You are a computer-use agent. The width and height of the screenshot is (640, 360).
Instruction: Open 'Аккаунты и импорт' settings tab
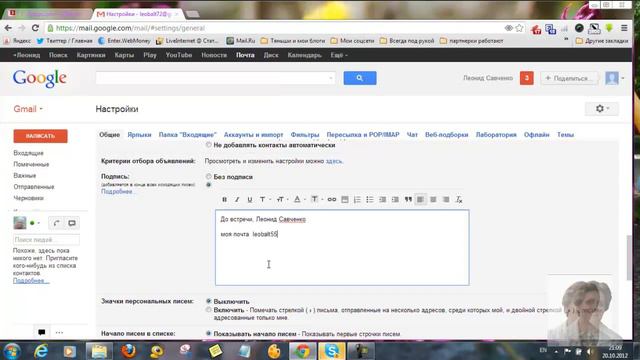(253, 135)
